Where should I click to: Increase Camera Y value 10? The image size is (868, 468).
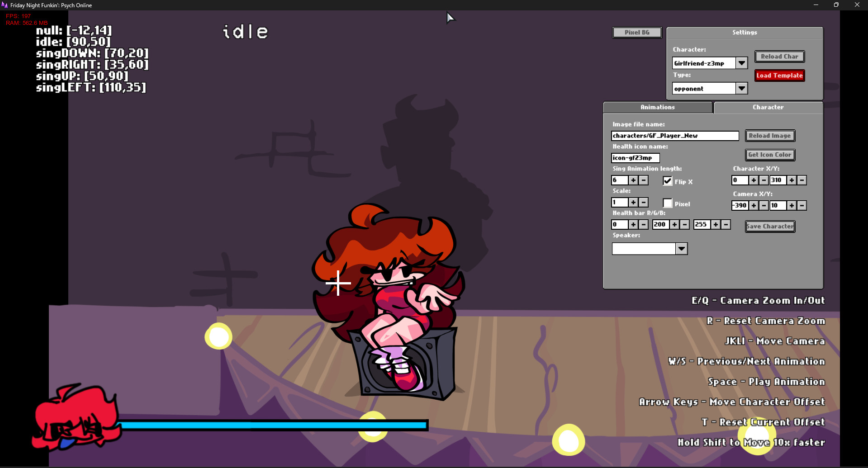coord(792,205)
